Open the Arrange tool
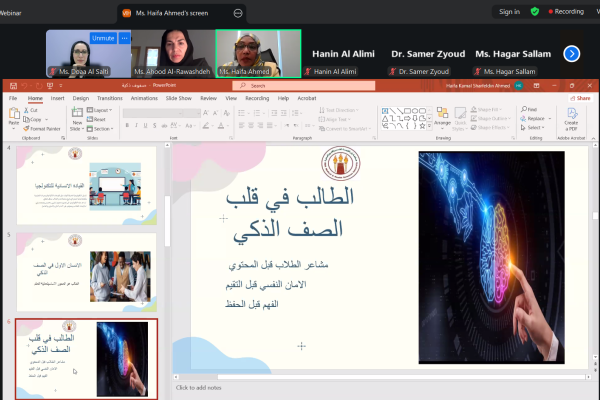 pos(442,116)
